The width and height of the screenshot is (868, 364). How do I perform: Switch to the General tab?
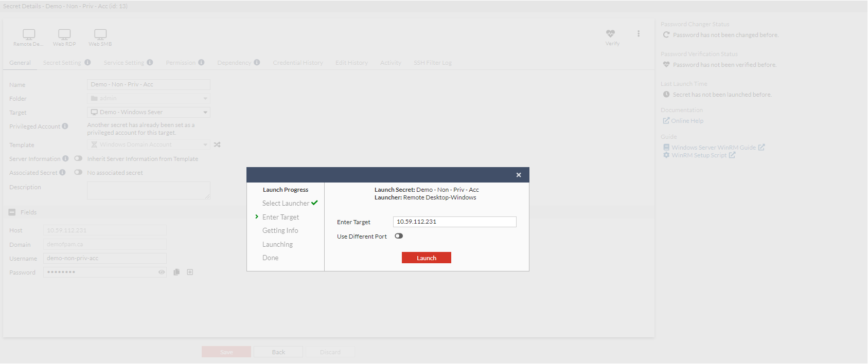(x=20, y=63)
